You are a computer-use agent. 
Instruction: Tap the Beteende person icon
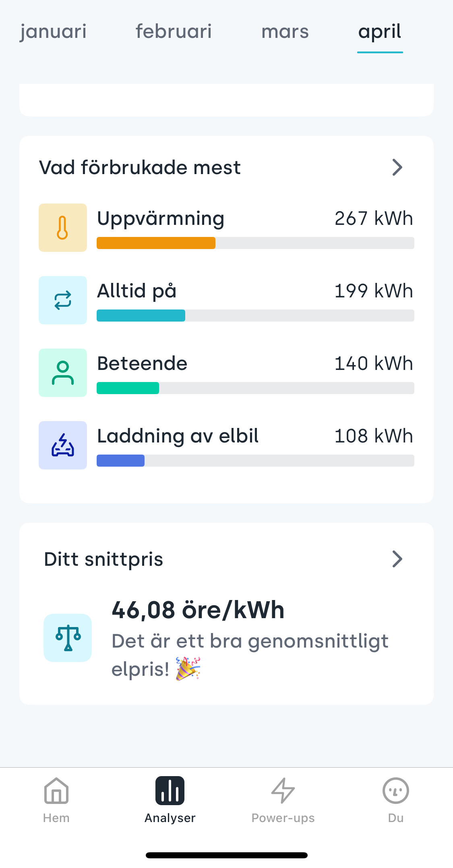[62, 373]
